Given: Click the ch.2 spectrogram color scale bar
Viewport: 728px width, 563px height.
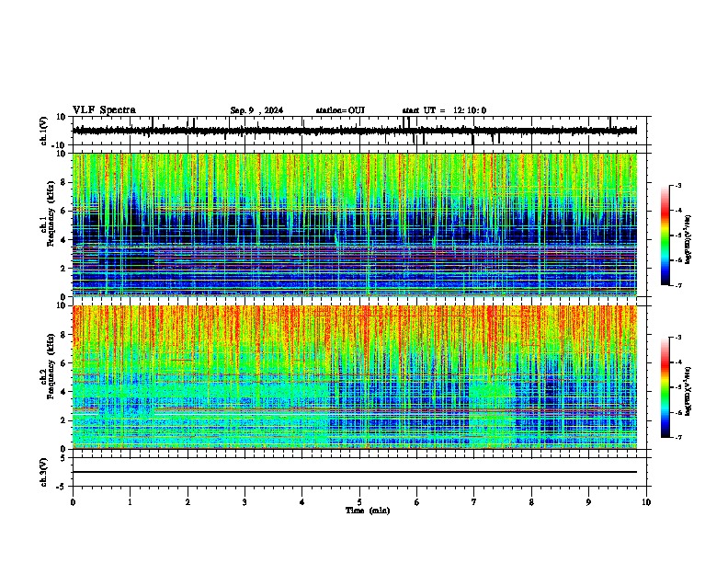Looking at the screenshot, I should pyautogui.click(x=665, y=387).
